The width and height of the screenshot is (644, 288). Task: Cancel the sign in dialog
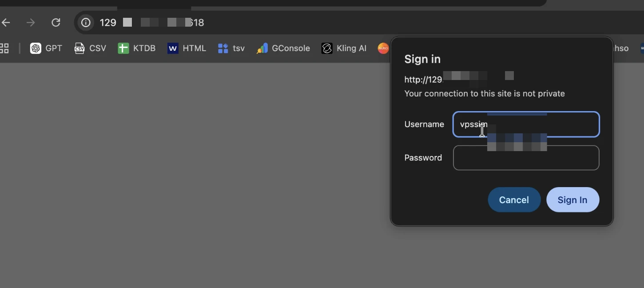click(x=514, y=200)
